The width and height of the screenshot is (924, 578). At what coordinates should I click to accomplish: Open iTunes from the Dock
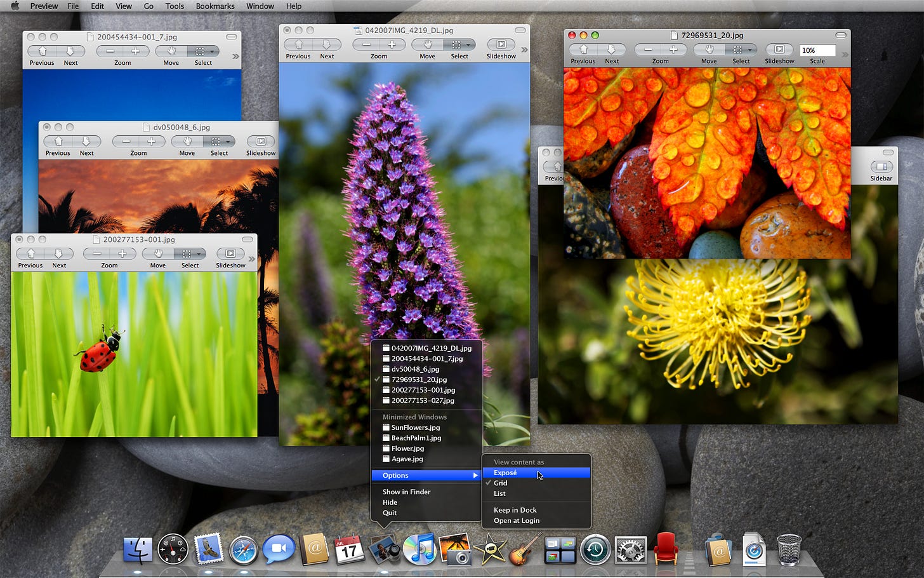tap(419, 549)
